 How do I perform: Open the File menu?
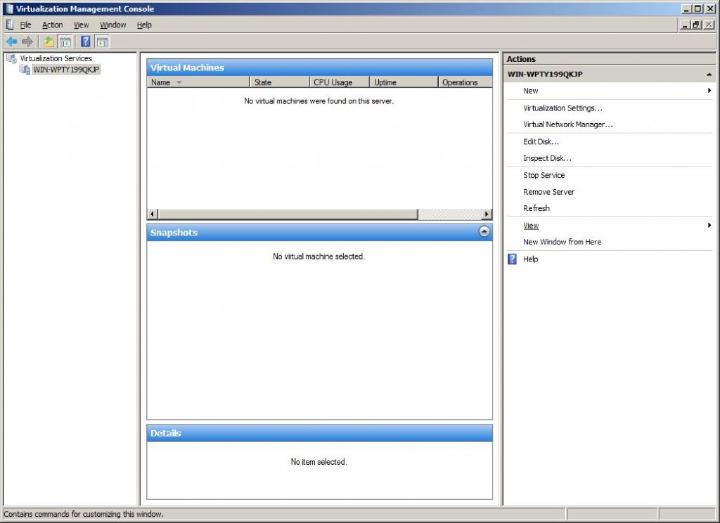click(x=26, y=25)
